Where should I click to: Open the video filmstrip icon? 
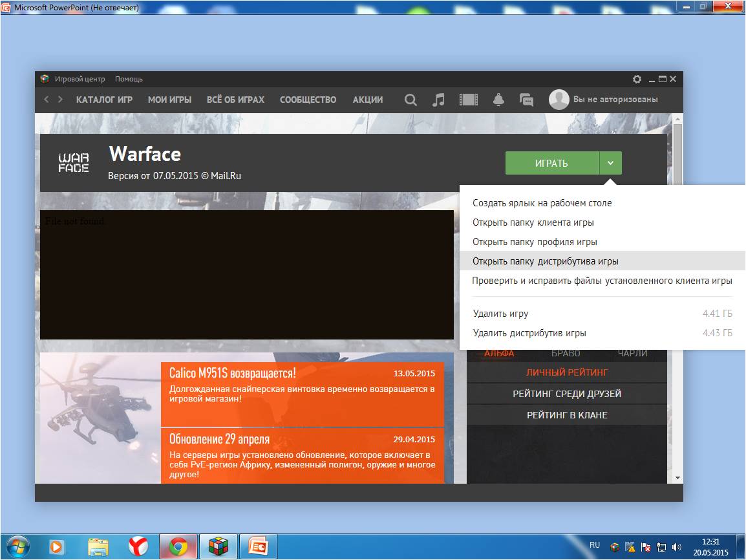pos(468,100)
